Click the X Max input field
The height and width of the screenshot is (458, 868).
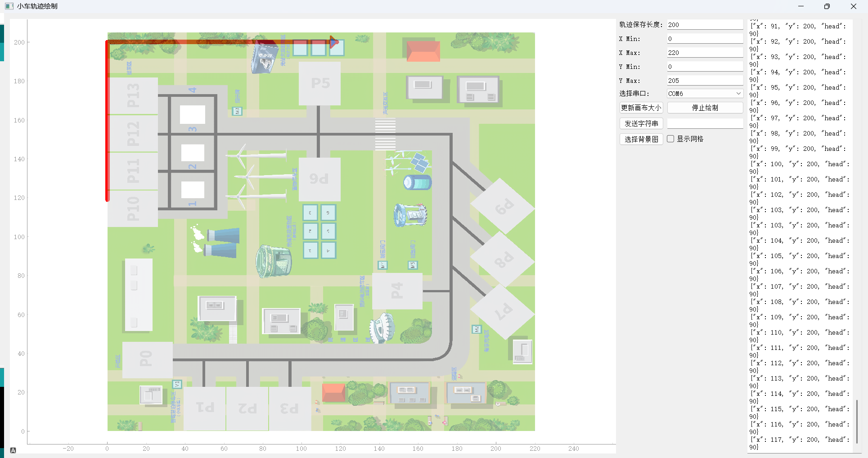(705, 53)
